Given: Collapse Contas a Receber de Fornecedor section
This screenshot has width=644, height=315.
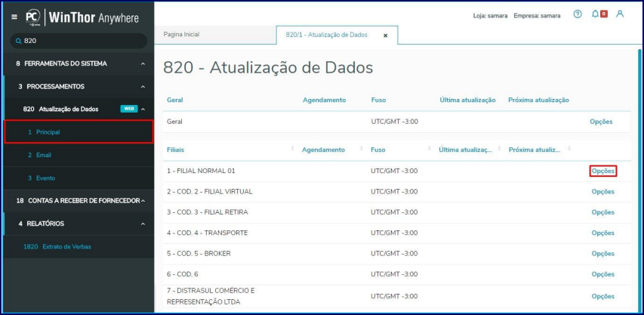Looking at the screenshot, I should click(x=143, y=201).
